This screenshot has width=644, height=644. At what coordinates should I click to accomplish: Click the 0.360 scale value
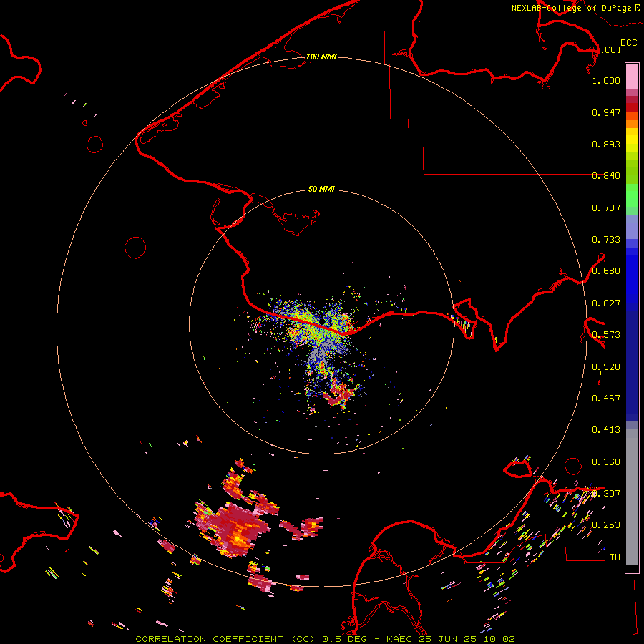[606, 462]
